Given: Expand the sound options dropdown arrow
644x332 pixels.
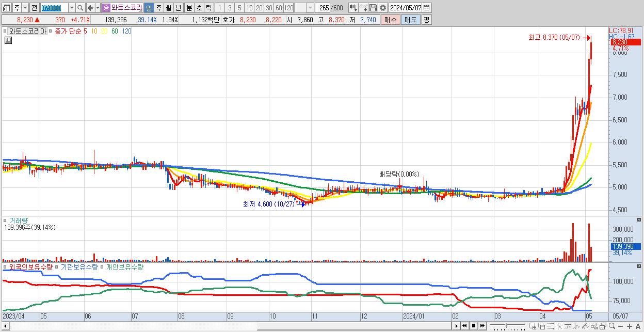Looking at the screenshot, I should click(x=98, y=8).
